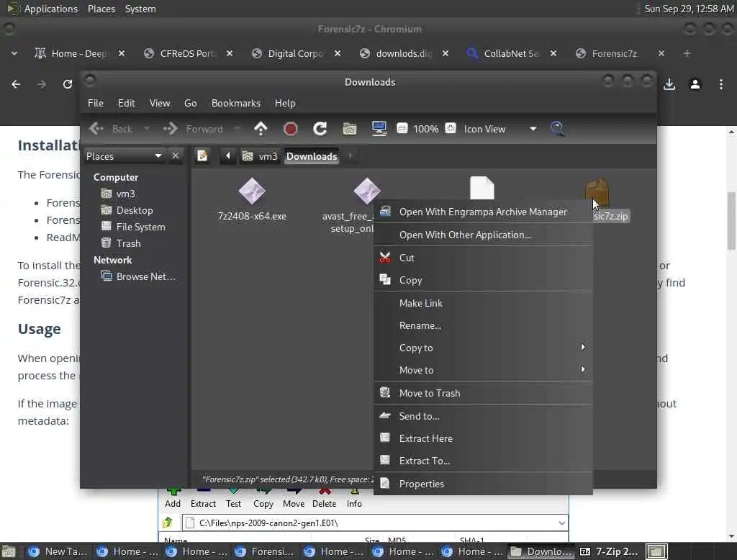737x560 pixels.
Task: Open Places menu in top panel
Action: coord(101,9)
